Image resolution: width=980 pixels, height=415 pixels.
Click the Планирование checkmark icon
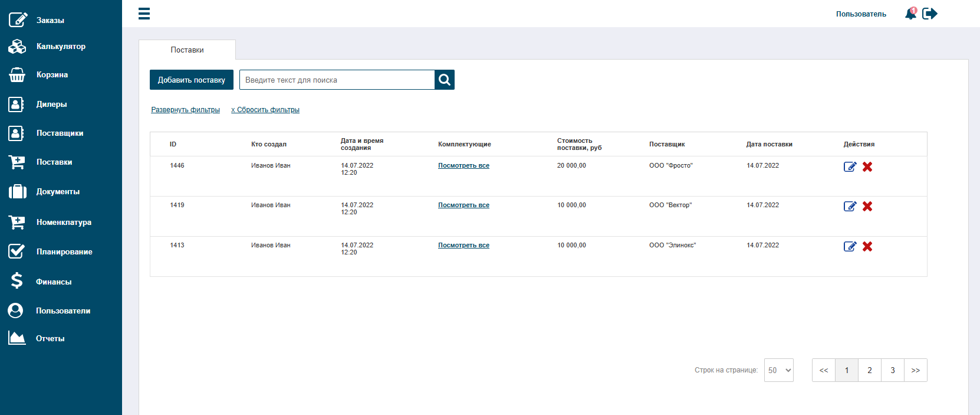(x=17, y=251)
